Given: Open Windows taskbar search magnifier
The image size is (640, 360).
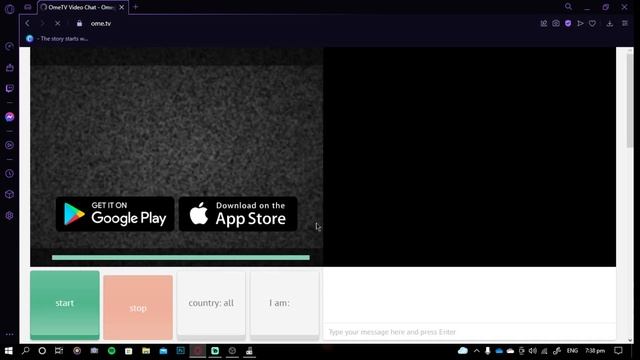Looking at the screenshot, I should (26, 351).
